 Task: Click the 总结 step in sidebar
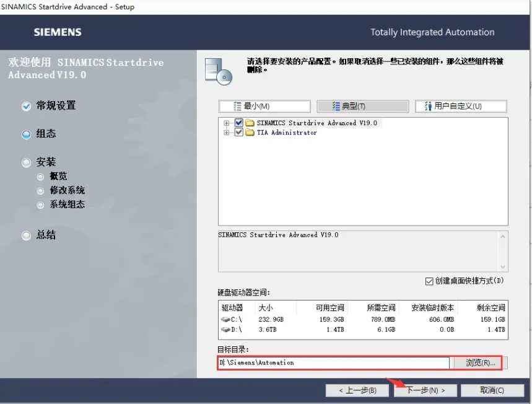46,235
